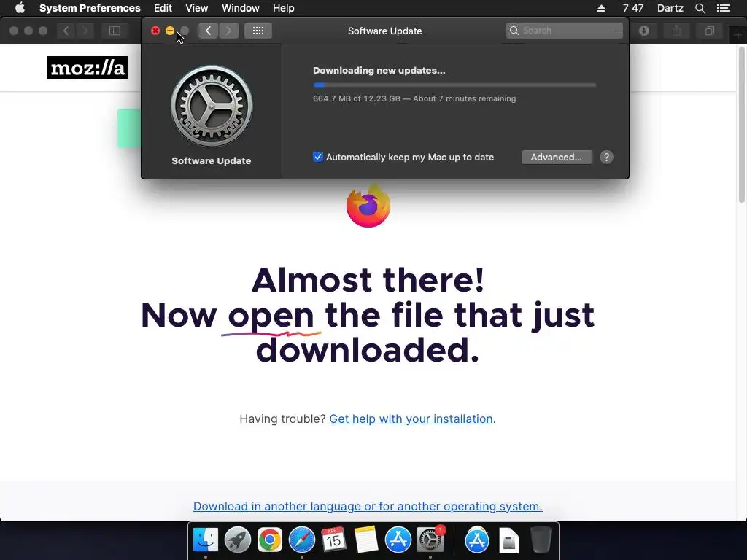
Task: Click the menu bar clock
Action: click(633, 8)
